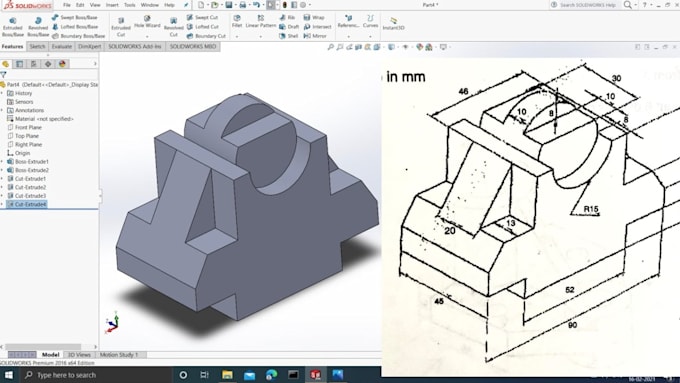Open the File menu
The width and height of the screenshot is (680, 383).
coord(66,5)
